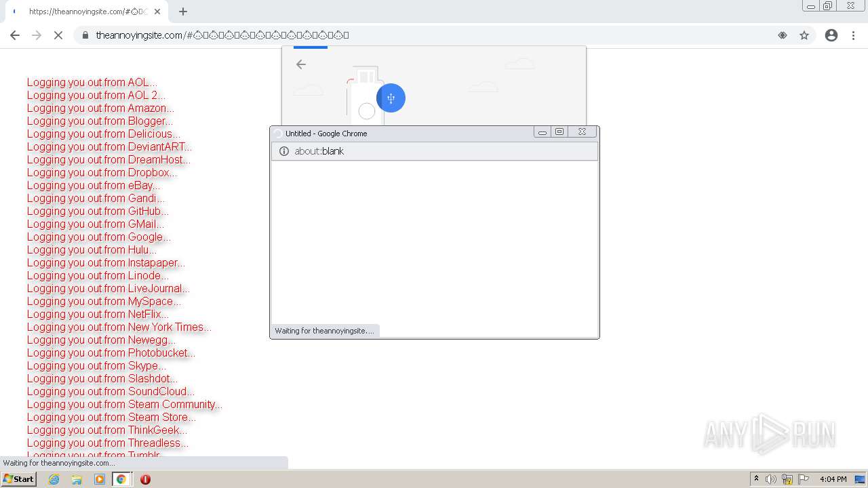Click 'Logging you out from Threadless...' text
Viewport: 868px width, 488px height.
coord(108,443)
